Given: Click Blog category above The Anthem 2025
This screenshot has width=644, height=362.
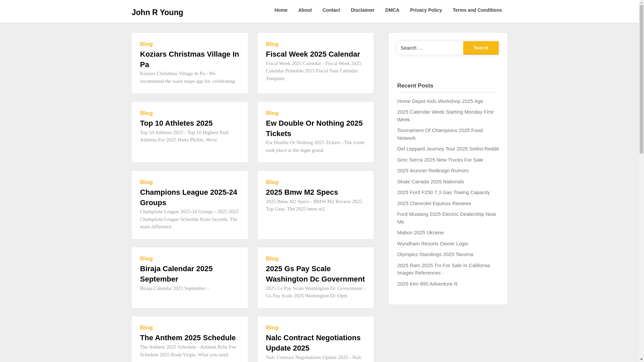Looking at the screenshot, I should pyautogui.click(x=146, y=327).
